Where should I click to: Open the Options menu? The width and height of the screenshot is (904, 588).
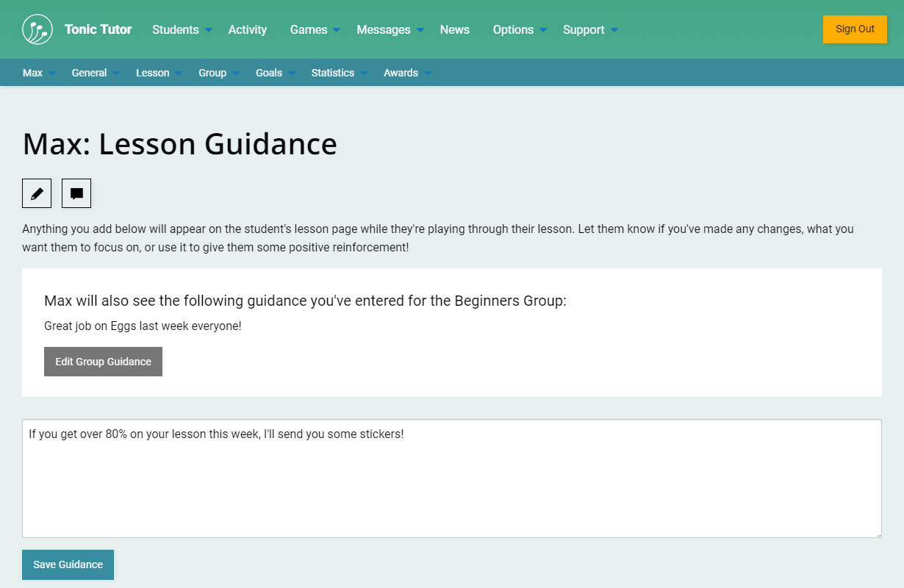[x=519, y=29]
